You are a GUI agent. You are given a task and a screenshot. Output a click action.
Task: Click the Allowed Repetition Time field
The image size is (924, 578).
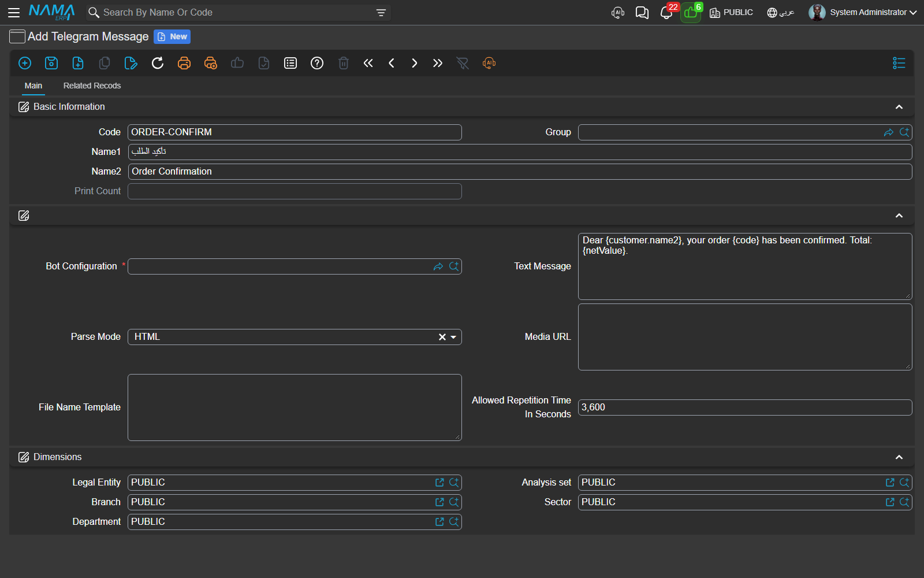745,407
